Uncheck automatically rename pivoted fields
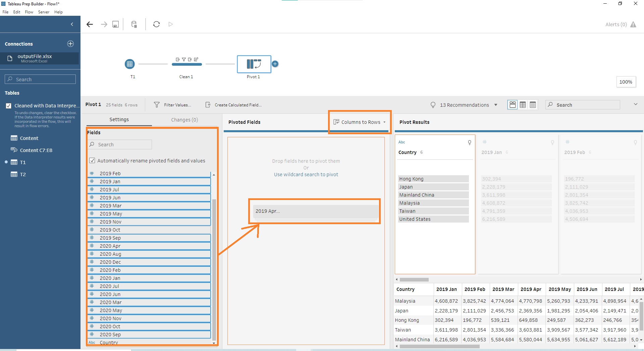Image resolution: width=644 pixels, height=351 pixels. [92, 160]
